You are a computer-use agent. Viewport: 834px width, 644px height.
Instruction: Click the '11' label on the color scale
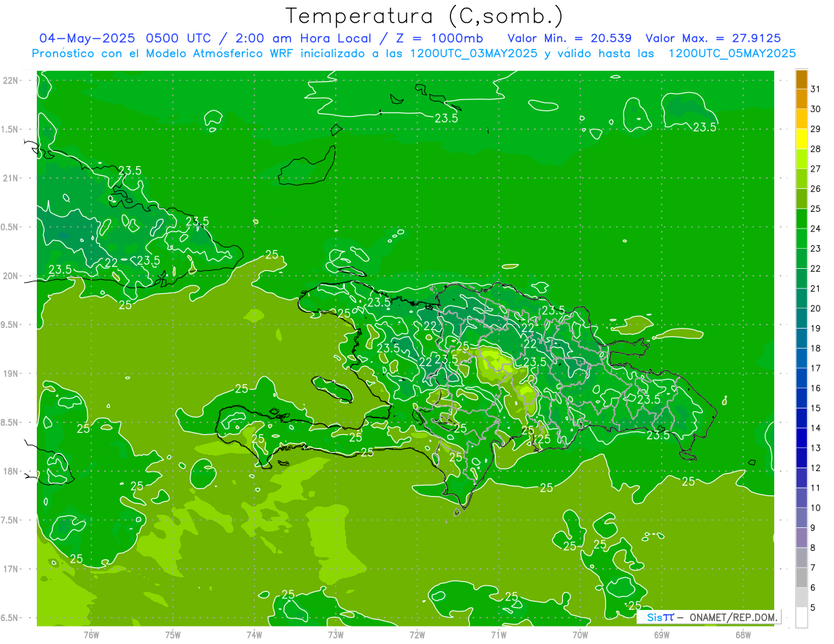point(816,488)
